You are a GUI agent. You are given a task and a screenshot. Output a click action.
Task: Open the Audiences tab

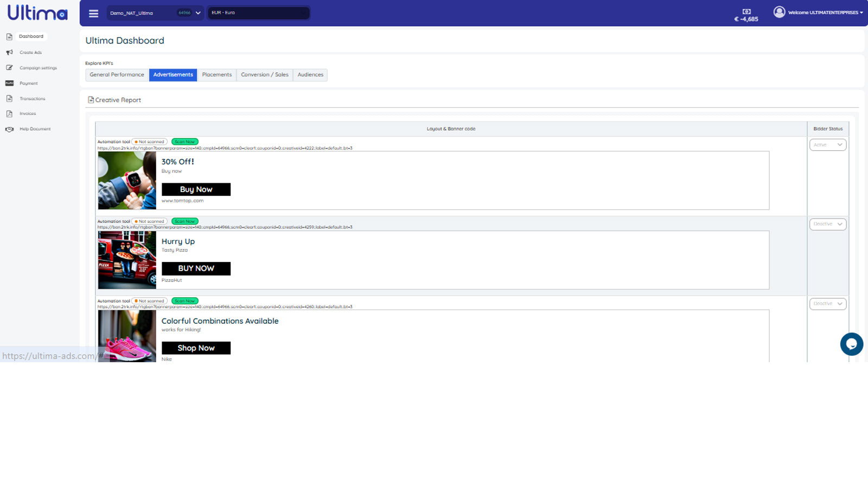(x=310, y=75)
